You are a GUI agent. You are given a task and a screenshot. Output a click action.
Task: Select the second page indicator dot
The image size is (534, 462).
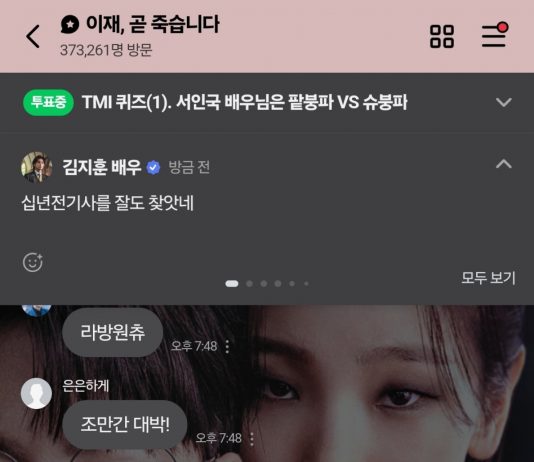tap(249, 284)
